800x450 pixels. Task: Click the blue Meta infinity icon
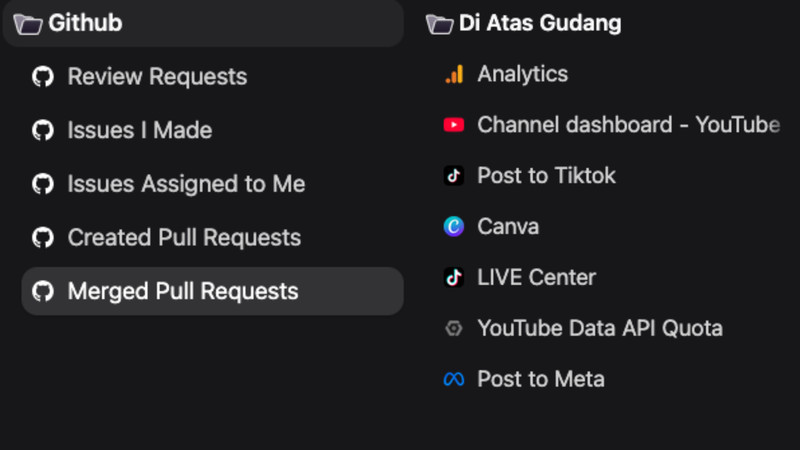point(454,380)
